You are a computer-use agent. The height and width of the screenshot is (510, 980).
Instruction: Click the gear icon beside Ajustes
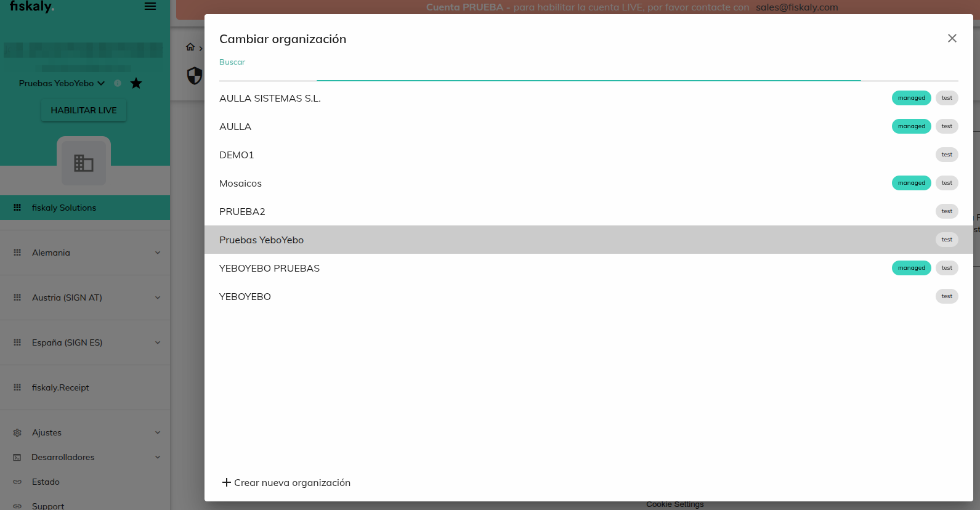point(17,432)
